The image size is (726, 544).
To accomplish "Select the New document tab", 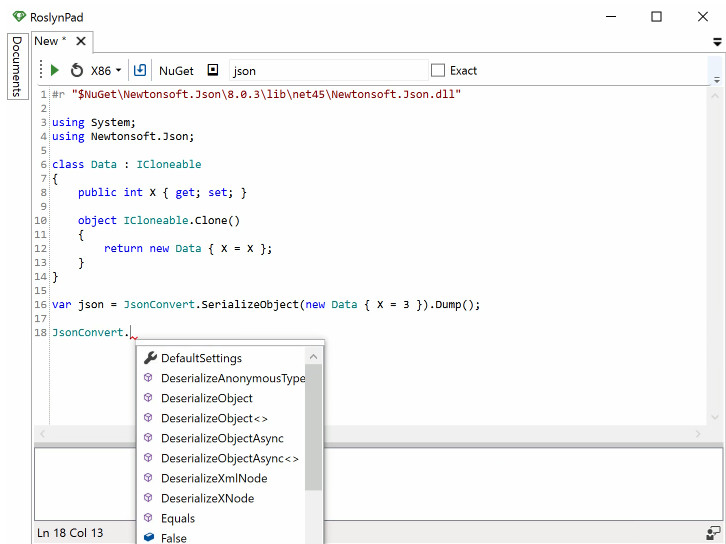I will click(x=50, y=41).
